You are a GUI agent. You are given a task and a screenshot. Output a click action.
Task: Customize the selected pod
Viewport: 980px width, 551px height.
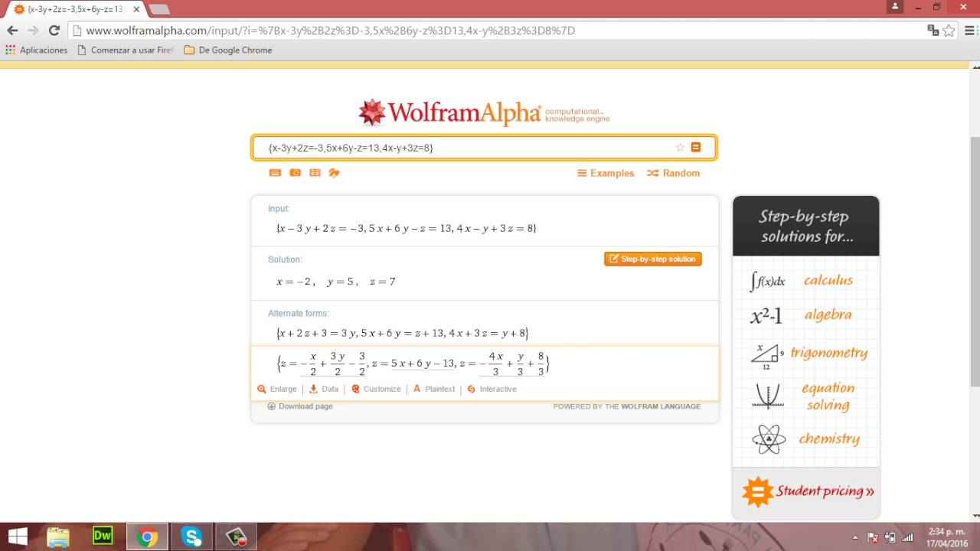(376, 389)
